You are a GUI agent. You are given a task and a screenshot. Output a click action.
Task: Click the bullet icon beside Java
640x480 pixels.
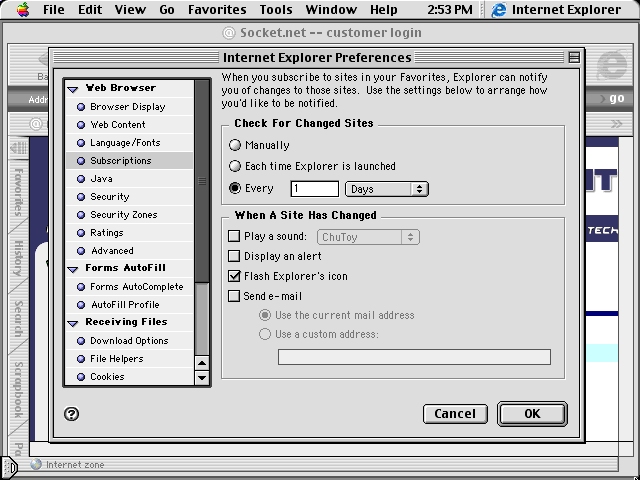coord(81,179)
